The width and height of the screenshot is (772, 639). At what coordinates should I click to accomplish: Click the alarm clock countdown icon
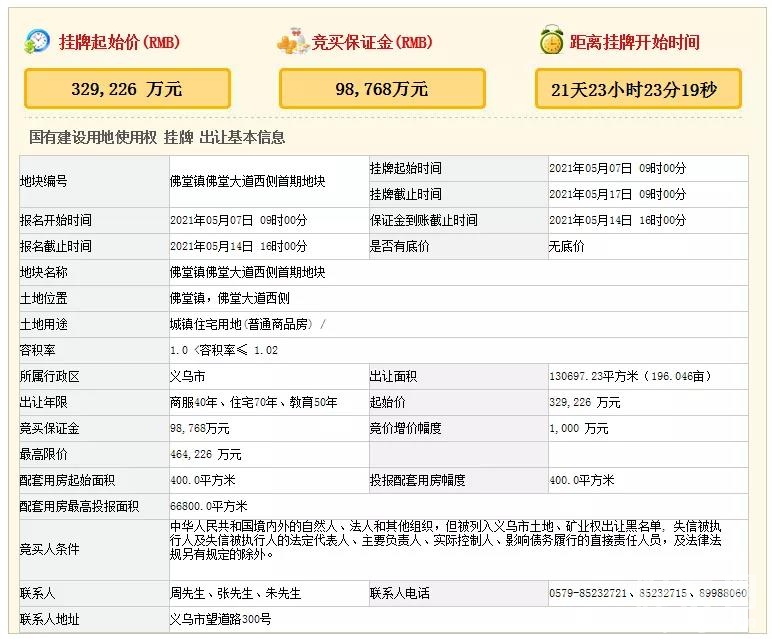pos(550,41)
